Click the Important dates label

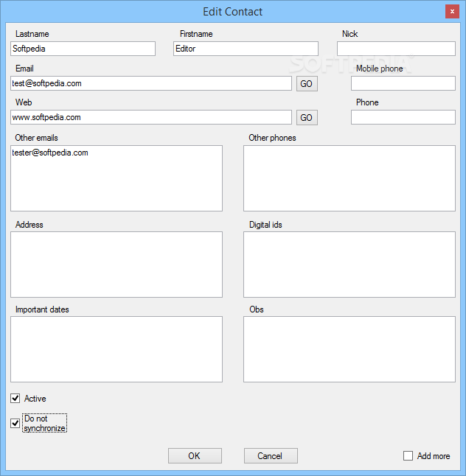coord(42,309)
